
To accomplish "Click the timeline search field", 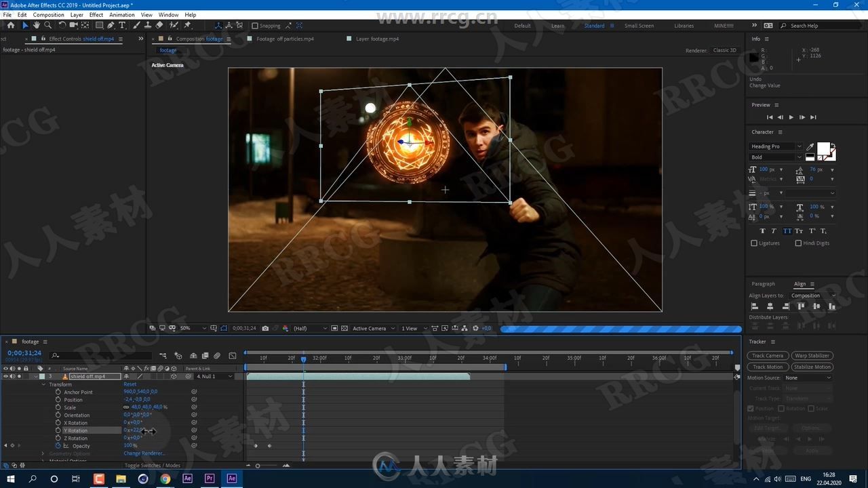I will point(102,355).
